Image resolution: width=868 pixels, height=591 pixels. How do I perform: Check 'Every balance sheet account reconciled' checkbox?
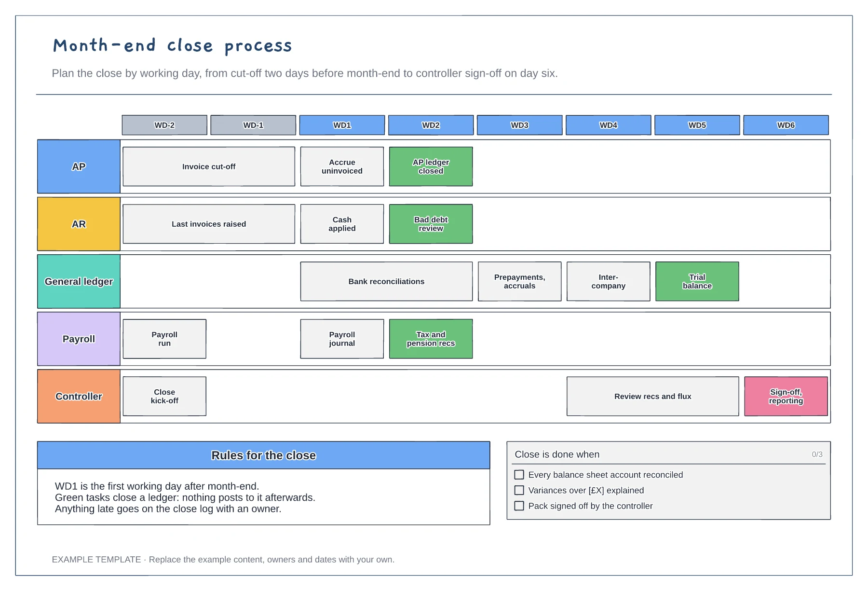519,475
